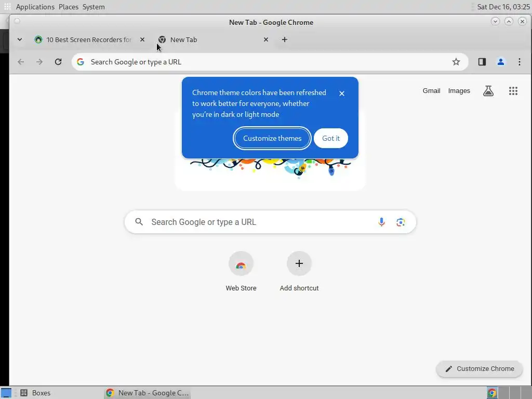Click the date and time in top panel
Viewport: 532px width, 399px height.
503,7
